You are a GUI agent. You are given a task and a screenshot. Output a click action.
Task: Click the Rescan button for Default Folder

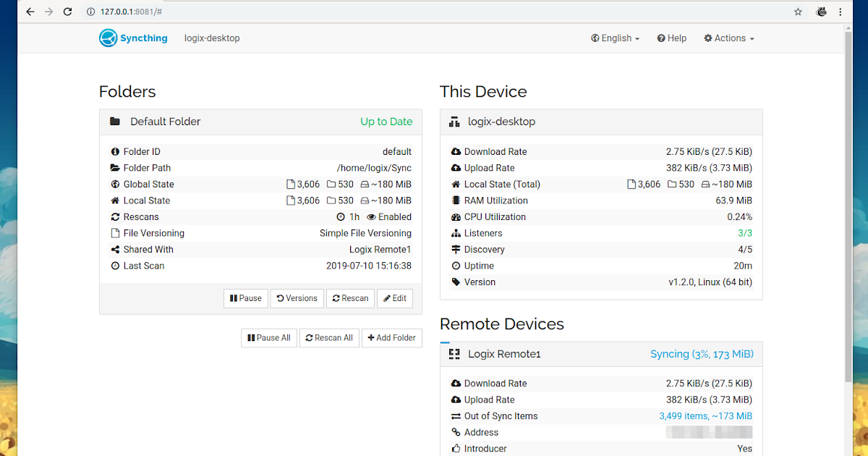click(351, 298)
